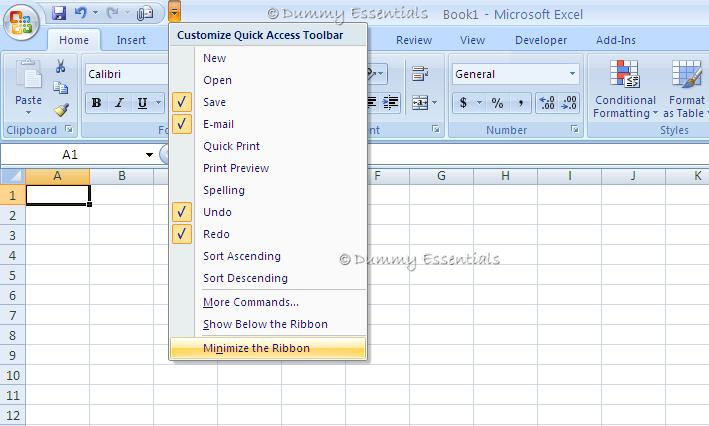This screenshot has width=709, height=426.
Task: Enable Quick Print in the toolbar menu
Action: click(268, 146)
